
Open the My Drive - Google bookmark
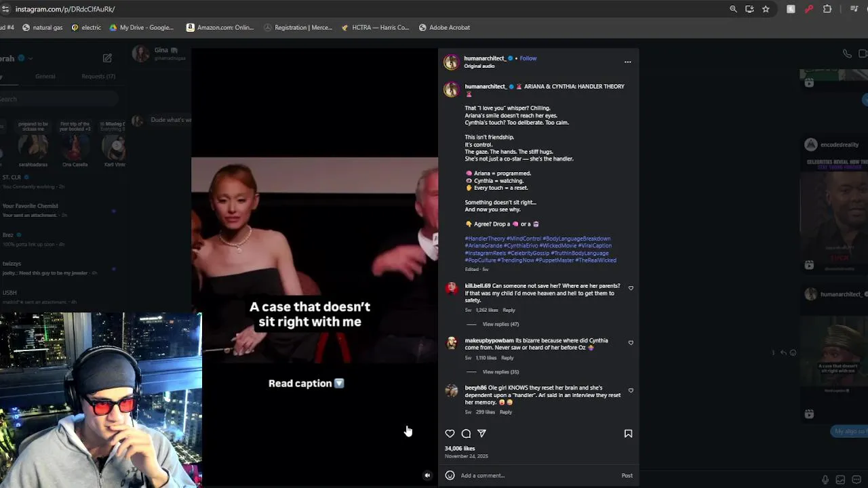pos(141,28)
